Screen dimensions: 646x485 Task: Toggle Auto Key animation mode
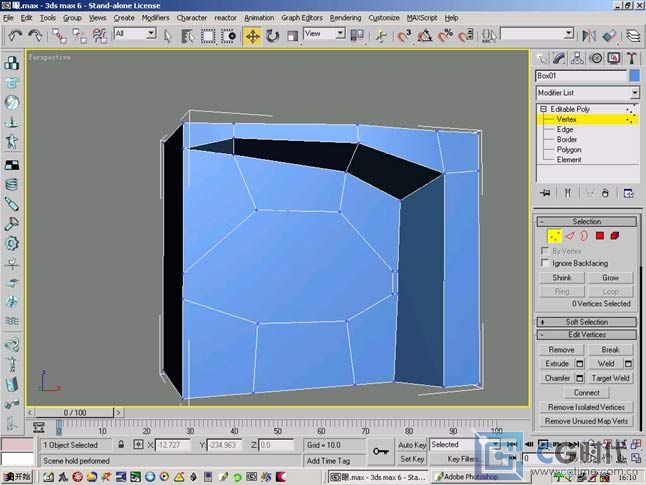[412, 445]
